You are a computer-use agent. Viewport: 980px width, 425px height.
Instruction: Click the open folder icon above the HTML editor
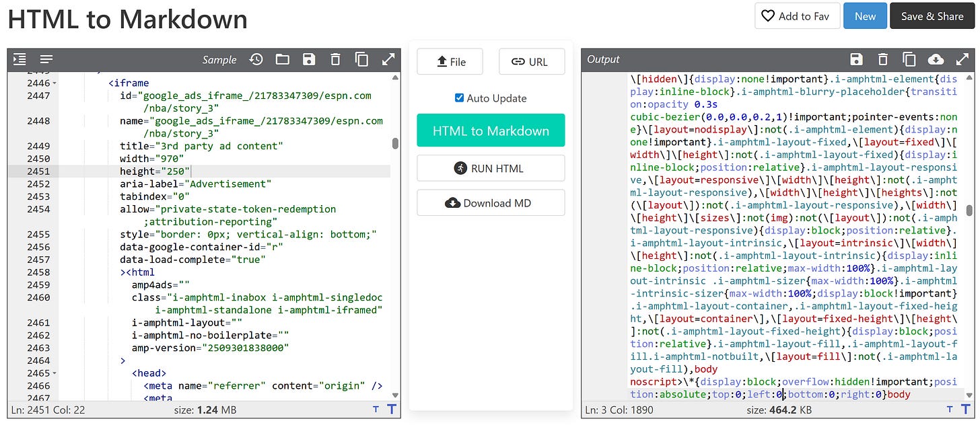coord(282,59)
